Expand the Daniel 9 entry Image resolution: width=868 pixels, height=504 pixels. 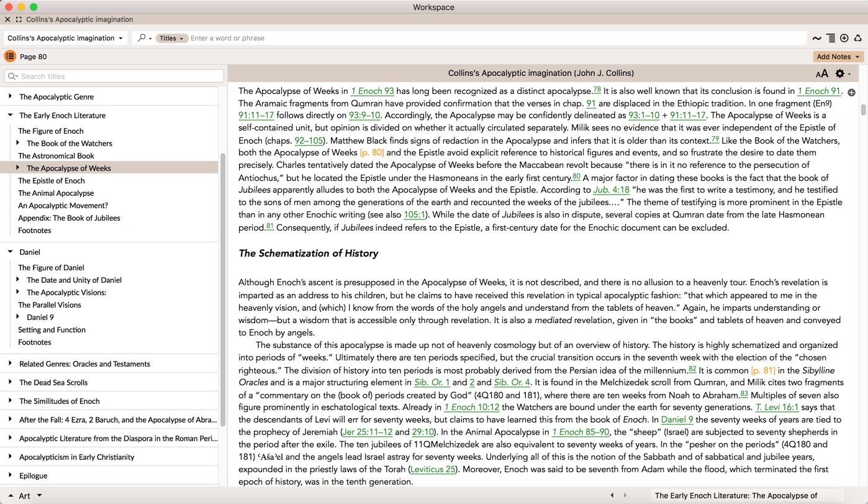(18, 317)
